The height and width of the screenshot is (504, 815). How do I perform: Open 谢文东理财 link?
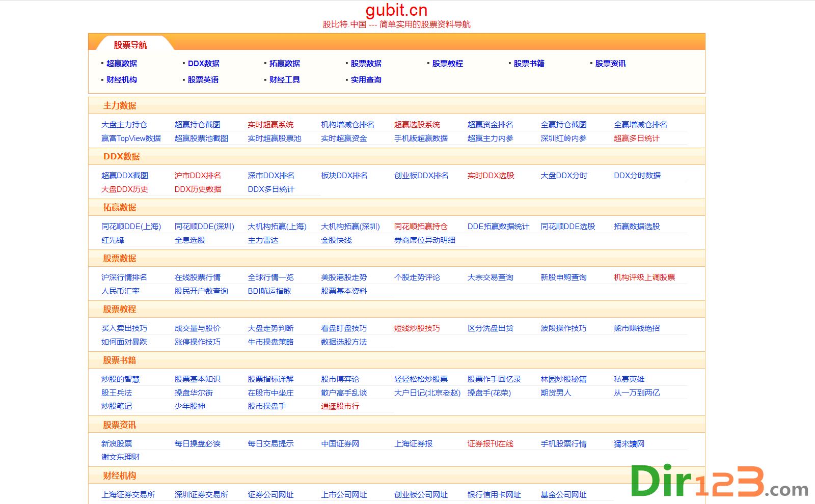120,457
